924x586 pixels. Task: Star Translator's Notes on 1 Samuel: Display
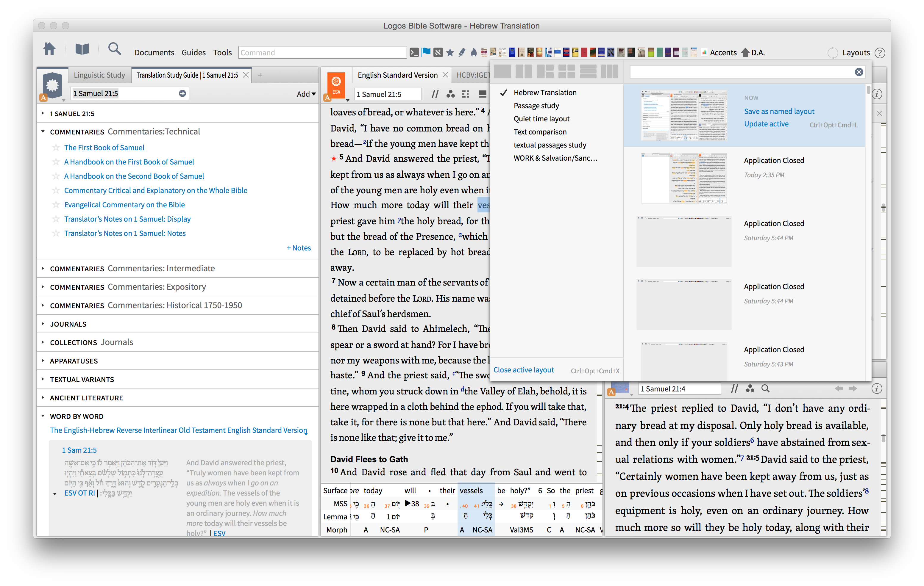point(56,219)
